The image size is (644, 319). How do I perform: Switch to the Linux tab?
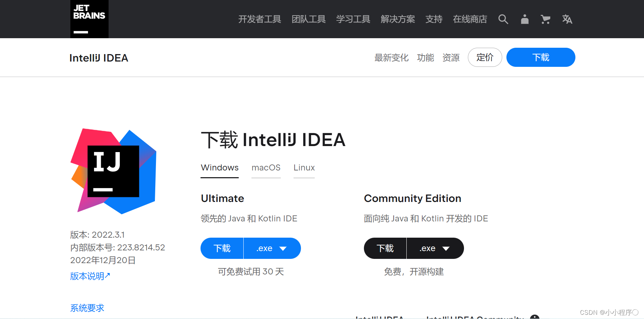(x=304, y=168)
